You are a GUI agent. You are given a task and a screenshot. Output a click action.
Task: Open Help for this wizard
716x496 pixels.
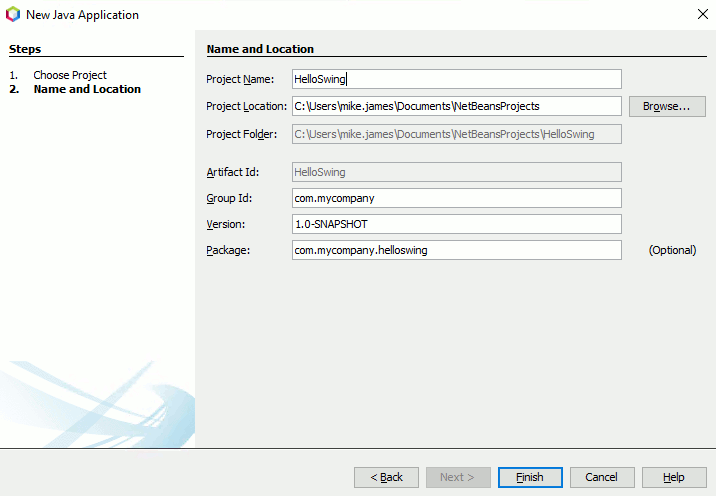pos(674,477)
